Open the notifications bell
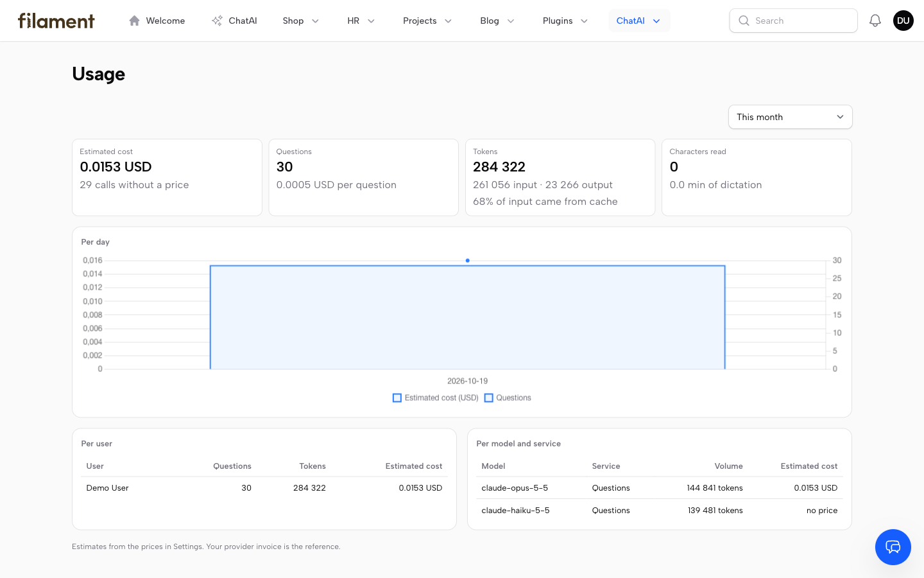The image size is (924, 578). (x=875, y=21)
